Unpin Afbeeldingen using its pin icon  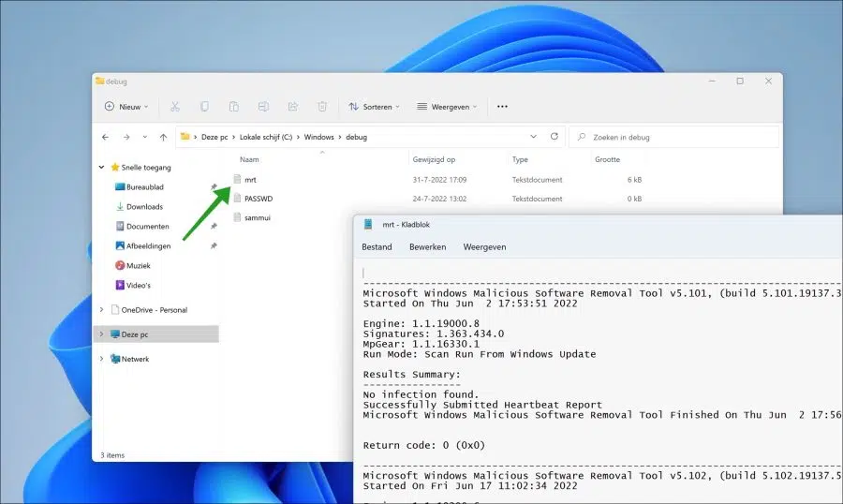(214, 245)
